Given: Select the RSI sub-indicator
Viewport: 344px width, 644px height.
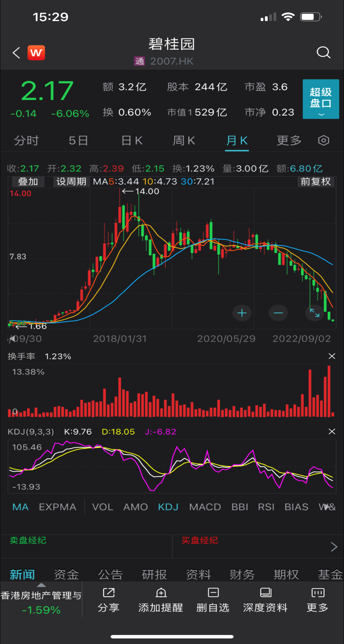Looking at the screenshot, I should (266, 507).
